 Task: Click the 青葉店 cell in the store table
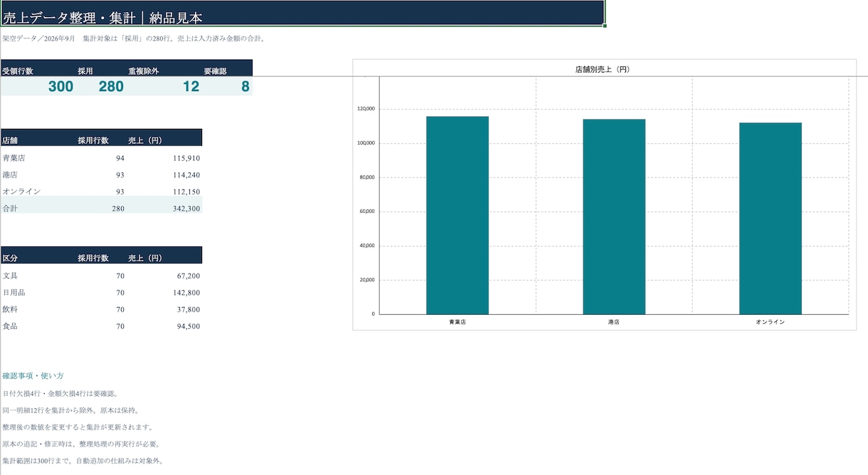(14, 158)
